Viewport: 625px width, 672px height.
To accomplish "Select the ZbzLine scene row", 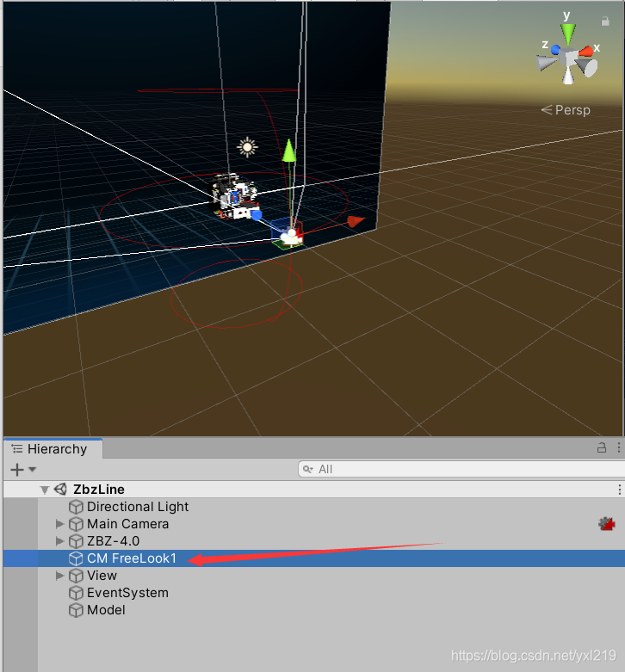I will 313,490.
